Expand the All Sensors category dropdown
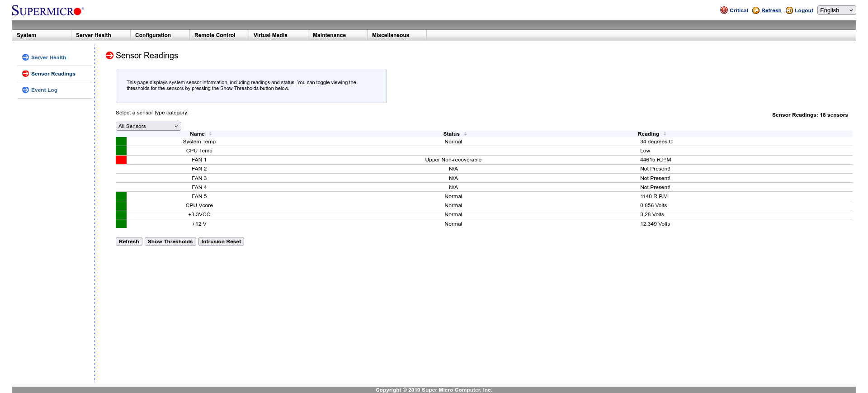This screenshot has width=868, height=393. pyautogui.click(x=148, y=126)
